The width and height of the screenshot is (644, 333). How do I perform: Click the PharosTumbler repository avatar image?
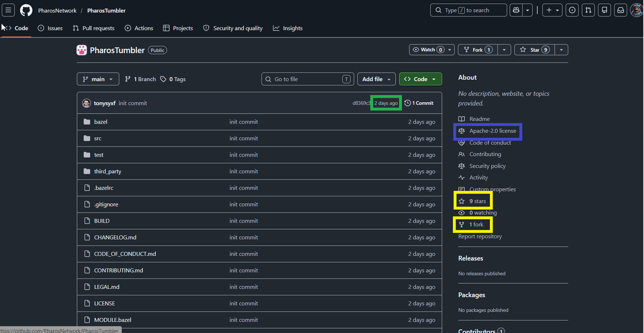[82, 50]
